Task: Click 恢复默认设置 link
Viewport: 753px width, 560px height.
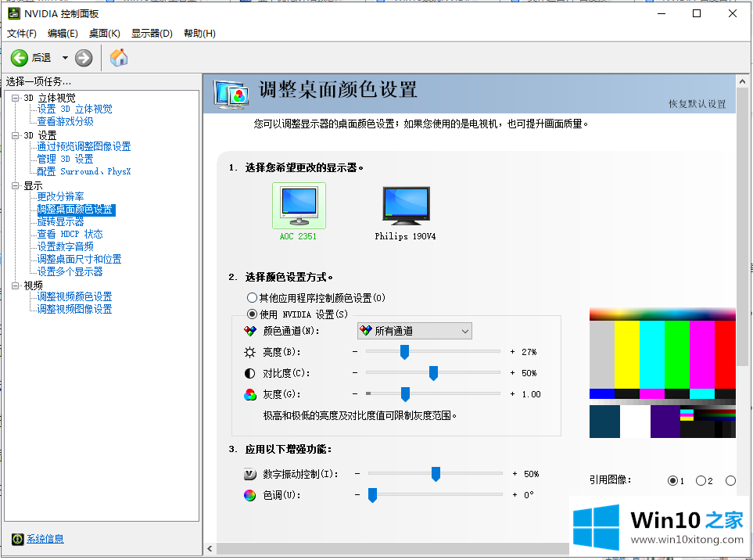Action: (x=697, y=104)
